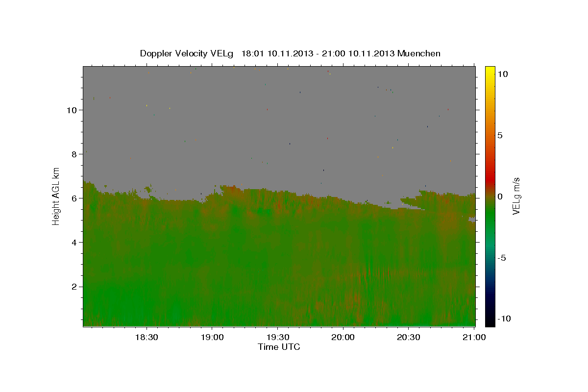Click the '19:30' time tick label
The width and height of the screenshot is (588, 392).
277,338
